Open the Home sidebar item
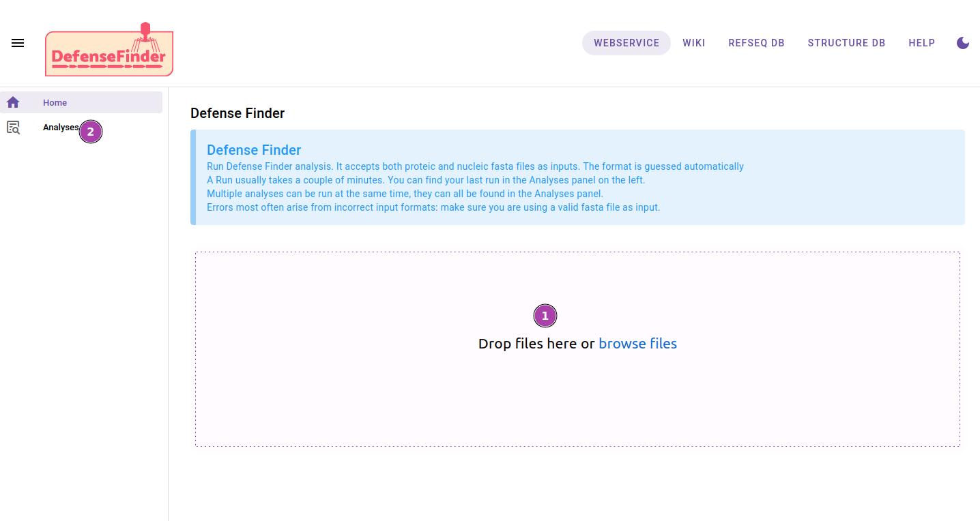The width and height of the screenshot is (980, 521). 81,102
